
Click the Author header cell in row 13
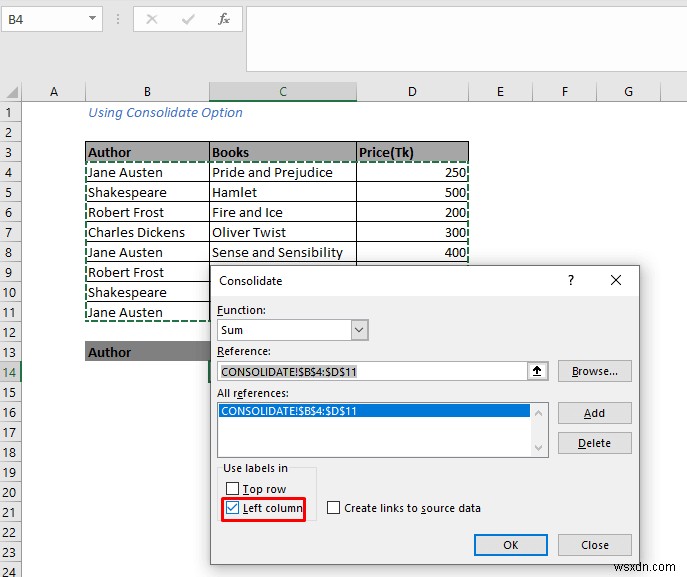(x=147, y=352)
